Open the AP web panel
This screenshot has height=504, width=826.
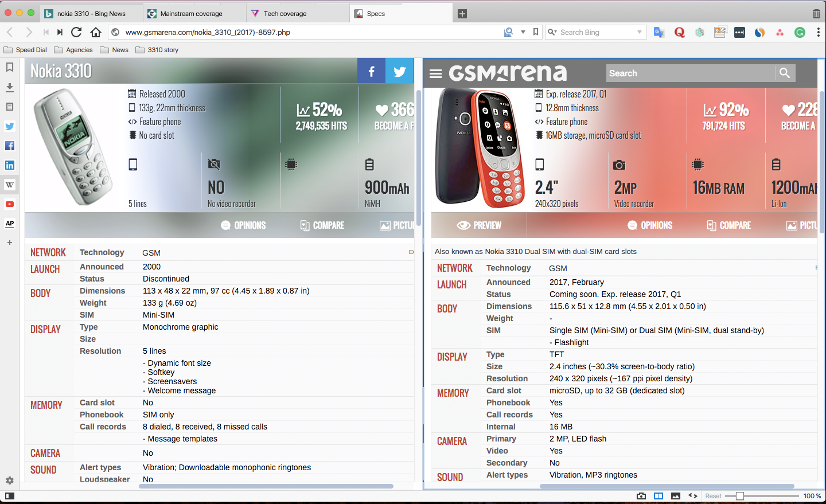[10, 224]
